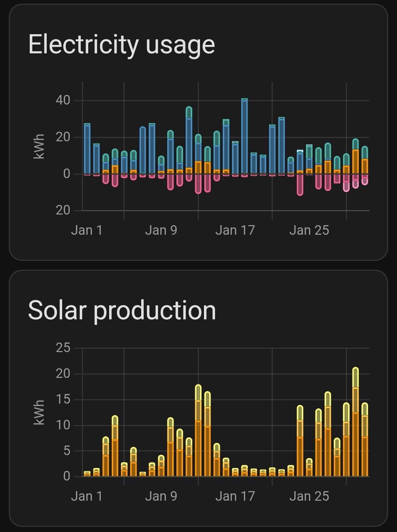Click the "40" y-axis label in Electricity usage
This screenshot has width=397, height=532.
coord(63,100)
